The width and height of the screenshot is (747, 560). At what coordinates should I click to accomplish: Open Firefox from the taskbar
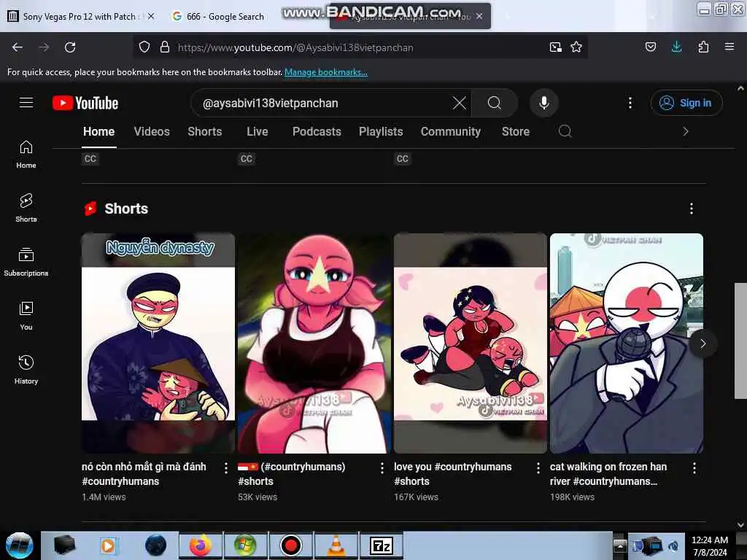pyautogui.click(x=201, y=545)
